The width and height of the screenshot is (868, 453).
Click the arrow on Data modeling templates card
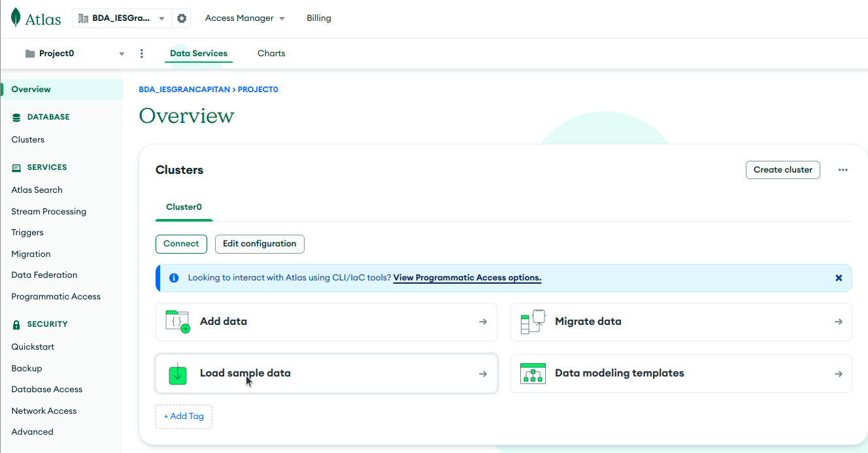click(839, 374)
